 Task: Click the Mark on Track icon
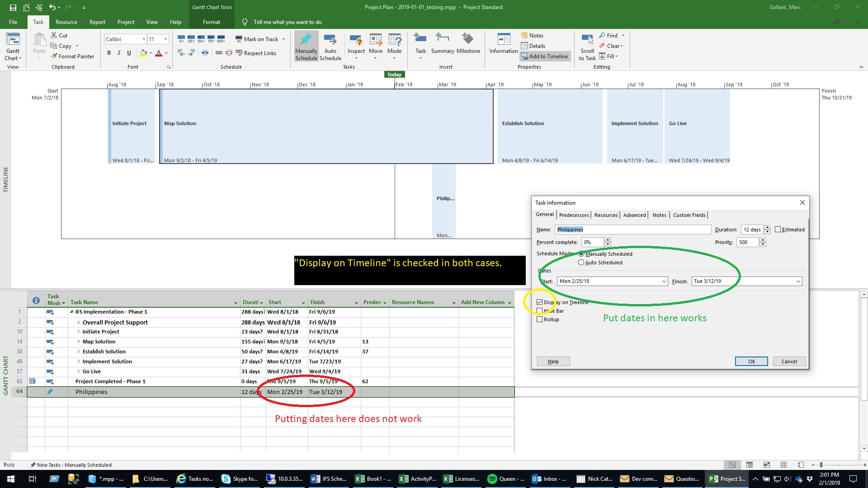click(239, 39)
